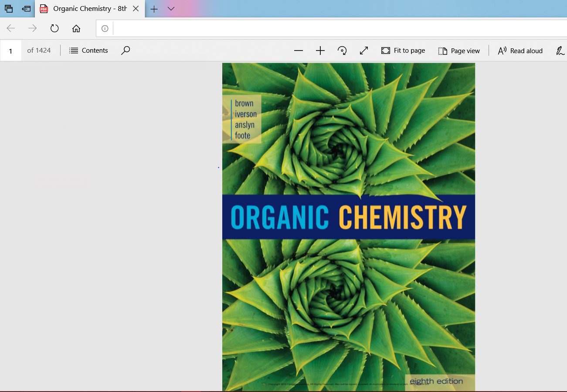This screenshot has width=567, height=392.
Task: Select Fit to page option
Action: [x=403, y=51]
